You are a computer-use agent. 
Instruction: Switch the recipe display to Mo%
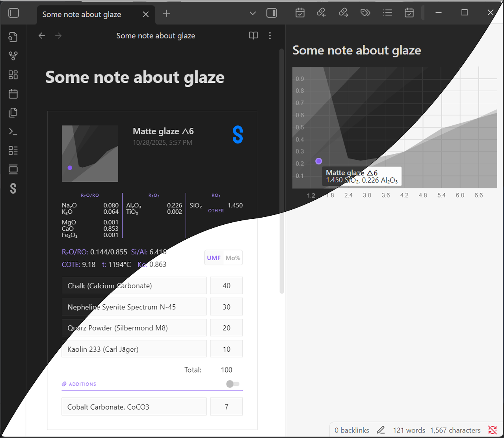232,258
